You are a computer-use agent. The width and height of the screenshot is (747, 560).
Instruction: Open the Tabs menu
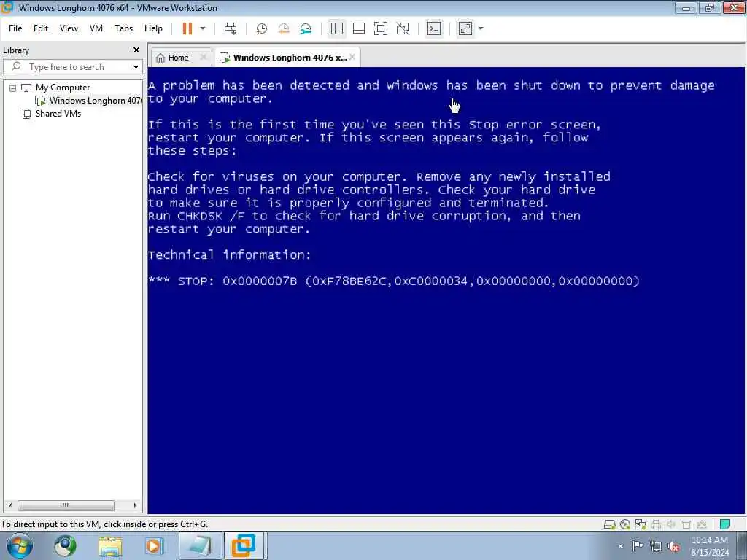[123, 28]
